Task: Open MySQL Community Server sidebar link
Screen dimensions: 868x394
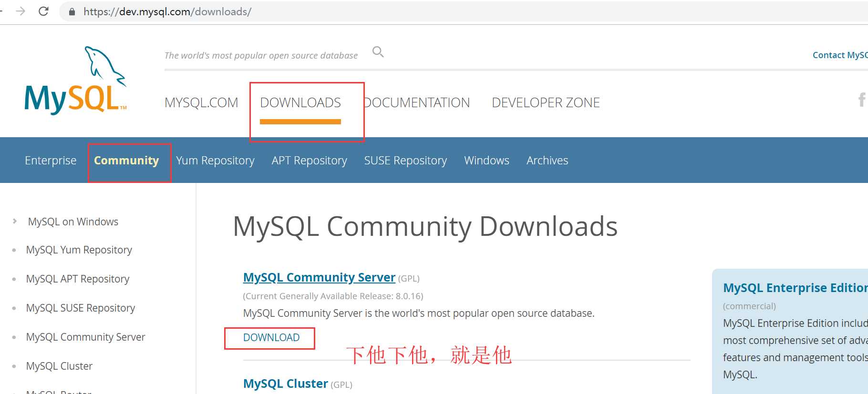Action: [85, 337]
